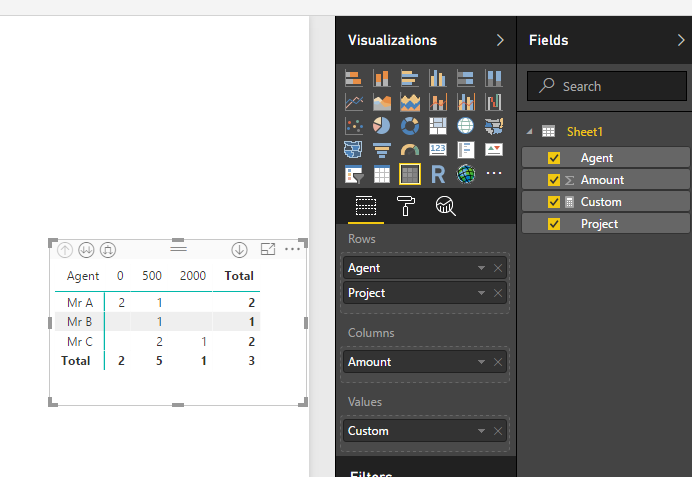Go to the next level in hierarchy
The image size is (692, 477).
[86, 250]
